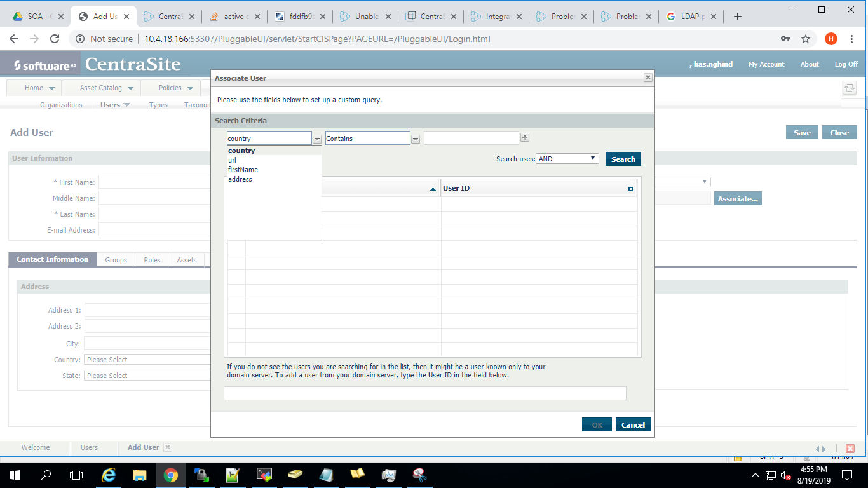Go to Organizations submenu item
This screenshot has width=868, height=488.
61,105
